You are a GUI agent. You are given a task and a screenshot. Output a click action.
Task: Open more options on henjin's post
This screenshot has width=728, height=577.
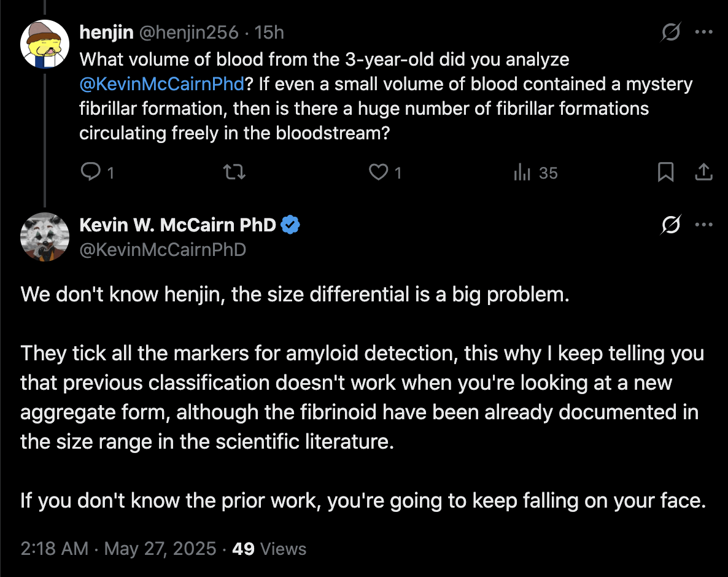[x=703, y=33]
